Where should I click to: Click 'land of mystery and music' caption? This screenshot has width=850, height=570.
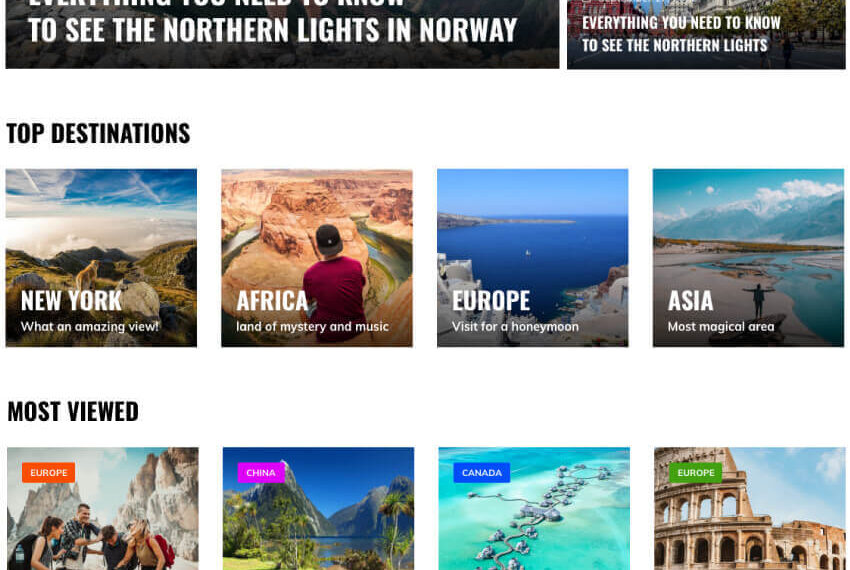point(312,326)
